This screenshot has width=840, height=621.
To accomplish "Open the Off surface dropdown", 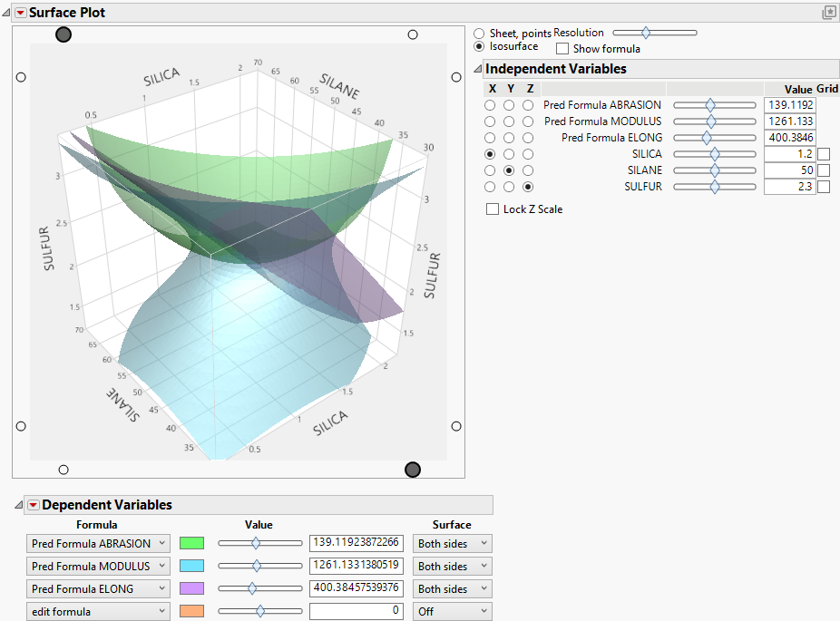I will point(451,611).
